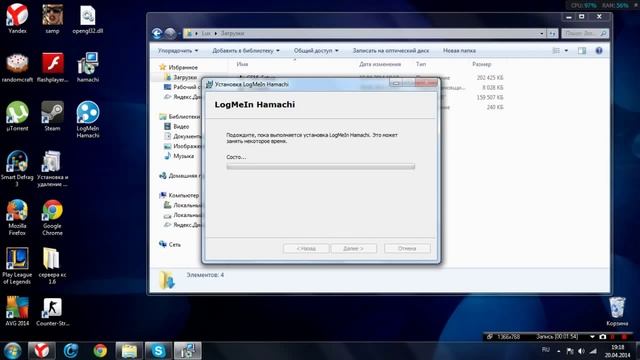
Task: Sort by the Тип column header
Action: click(421, 64)
